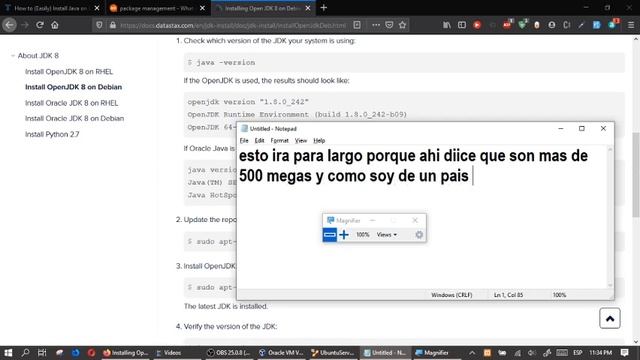Screen dimensions: 640x360
Task: Bookmark this page with the star
Action: click(x=402, y=25)
